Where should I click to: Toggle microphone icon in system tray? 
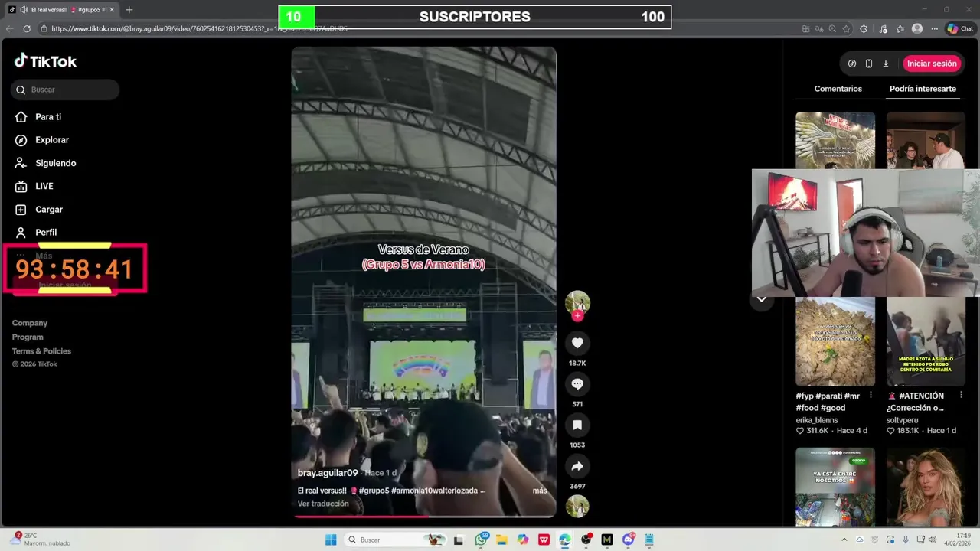pos(906,540)
